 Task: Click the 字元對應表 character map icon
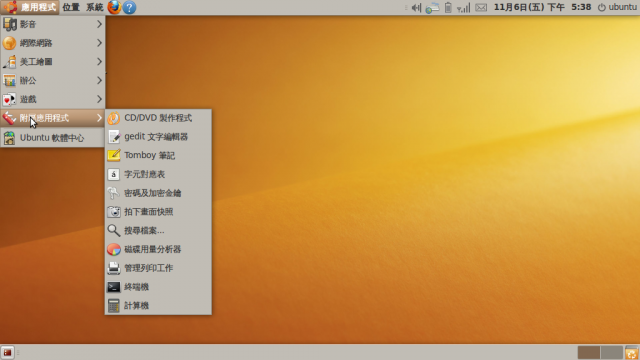114,174
